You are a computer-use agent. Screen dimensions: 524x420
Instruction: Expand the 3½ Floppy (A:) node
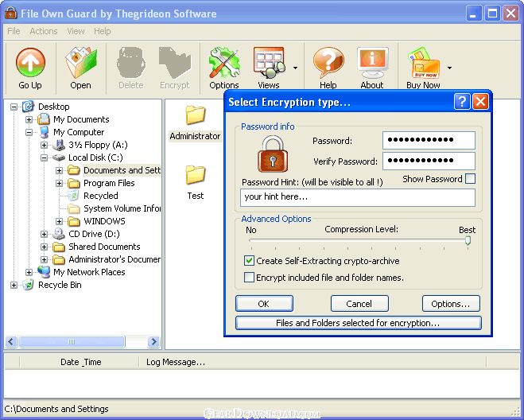pyautogui.click(x=44, y=145)
